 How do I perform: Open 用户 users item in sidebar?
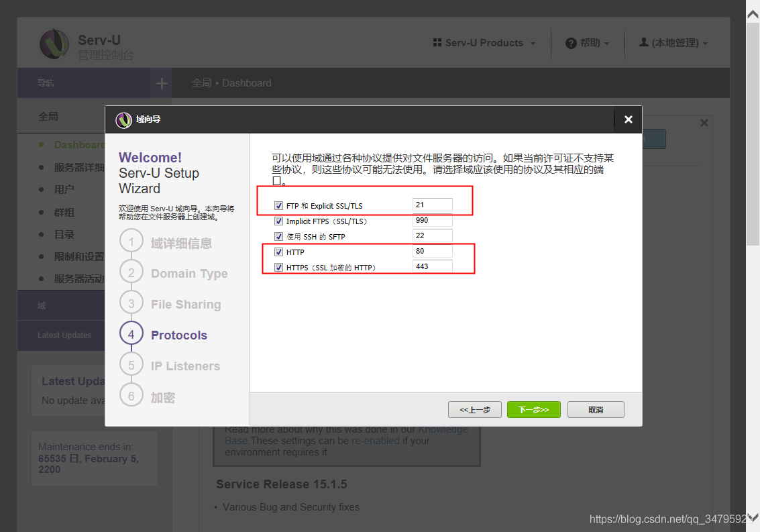64,190
